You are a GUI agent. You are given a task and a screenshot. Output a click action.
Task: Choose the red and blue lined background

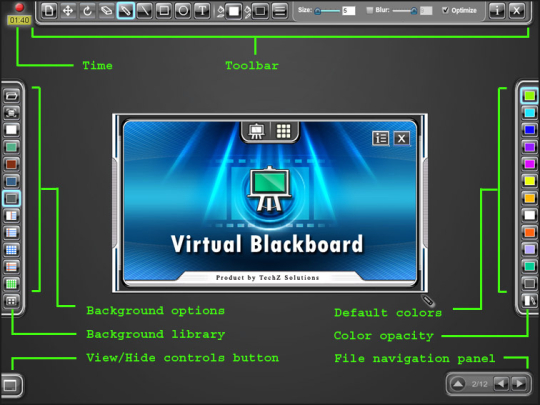pyautogui.click(x=11, y=267)
